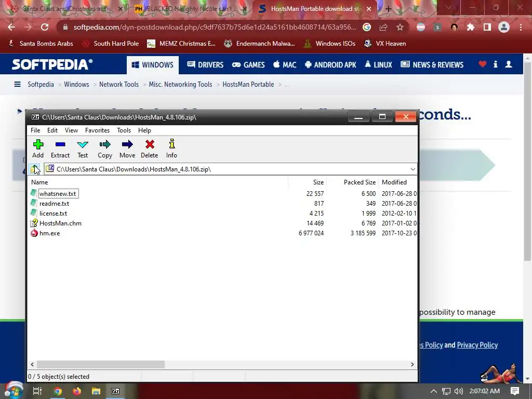Show hidden system tray icons
The height and width of the screenshot is (399, 532).
point(434,391)
